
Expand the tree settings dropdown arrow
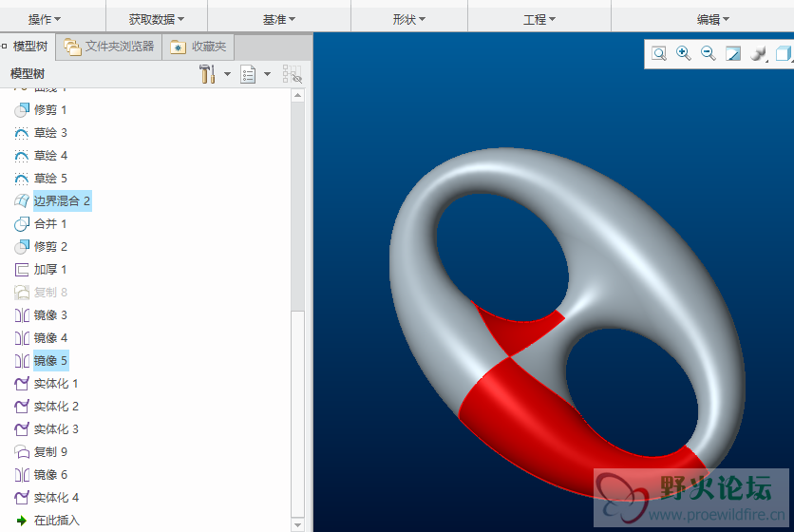(227, 74)
